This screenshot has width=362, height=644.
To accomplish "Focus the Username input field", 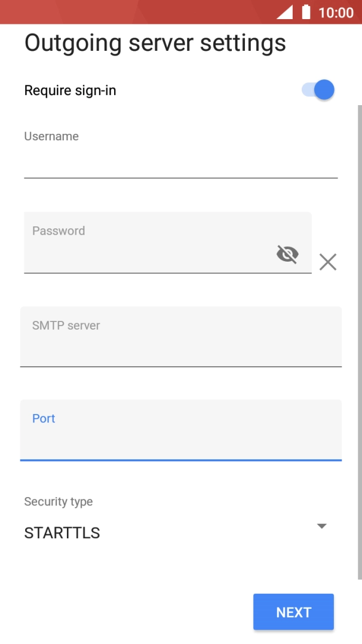I will tap(179, 161).
